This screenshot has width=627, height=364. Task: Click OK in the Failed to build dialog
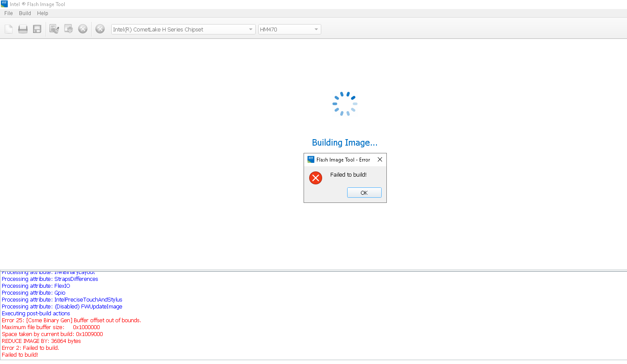point(364,193)
